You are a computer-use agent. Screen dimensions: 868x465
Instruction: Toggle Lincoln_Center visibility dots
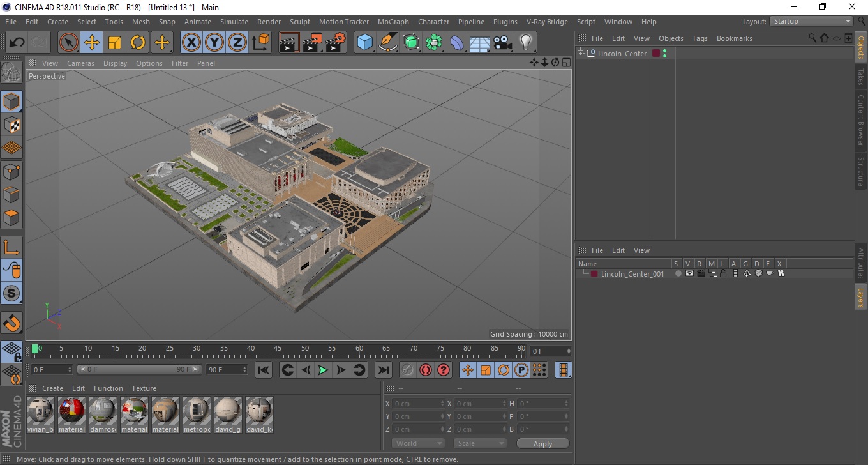665,54
